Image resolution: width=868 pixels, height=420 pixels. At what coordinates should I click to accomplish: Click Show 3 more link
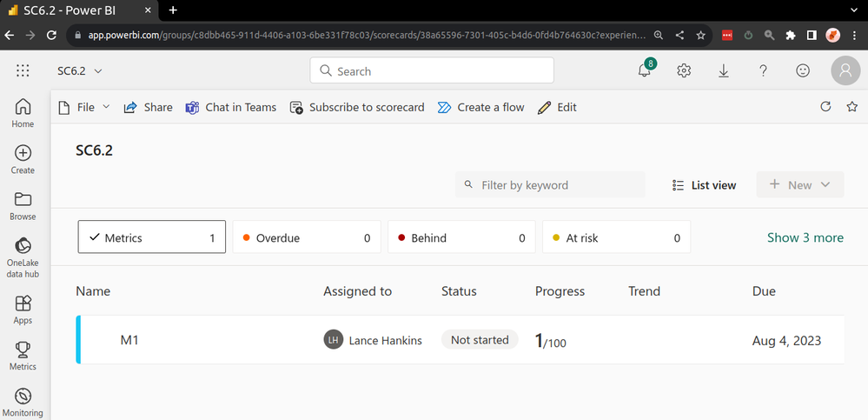805,237
